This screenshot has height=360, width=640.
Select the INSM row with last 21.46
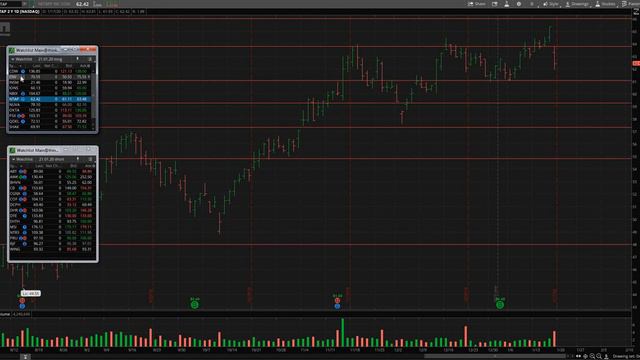[50, 82]
